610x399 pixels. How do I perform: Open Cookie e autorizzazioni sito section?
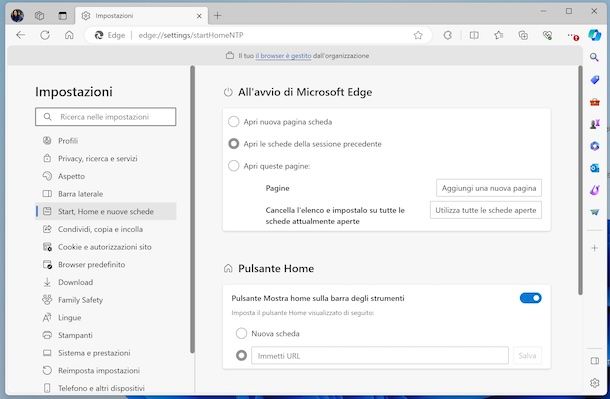click(x=106, y=247)
